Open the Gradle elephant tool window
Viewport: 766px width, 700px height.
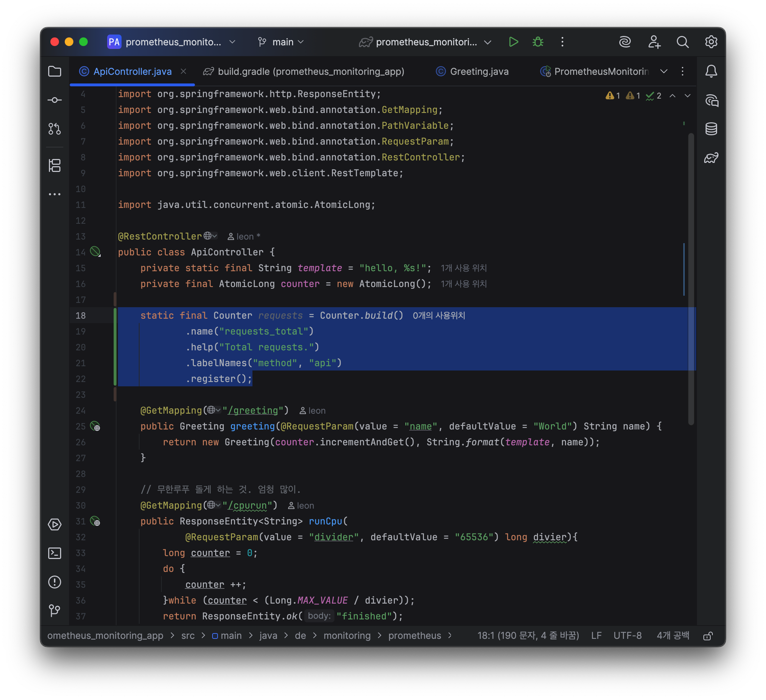coord(711,158)
